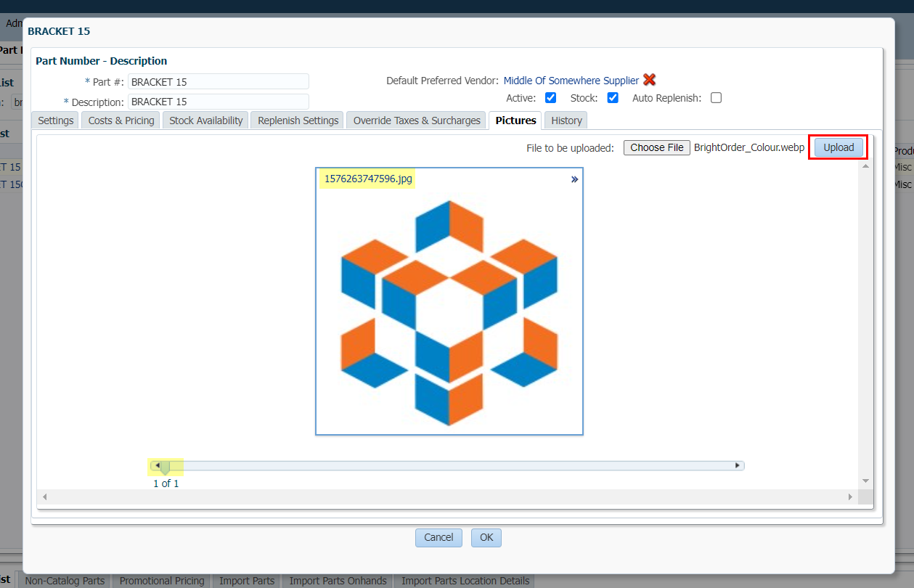
Task: Click the Description input field
Action: (x=219, y=102)
